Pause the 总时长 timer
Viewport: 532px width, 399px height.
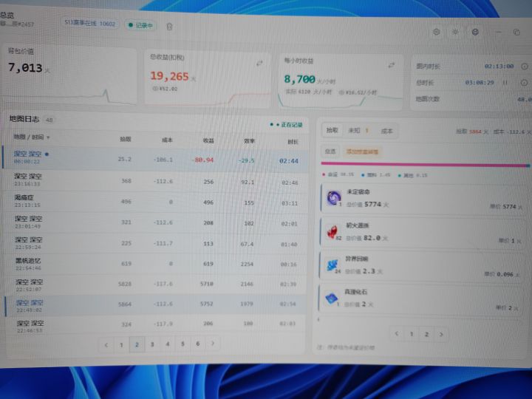click(x=505, y=83)
